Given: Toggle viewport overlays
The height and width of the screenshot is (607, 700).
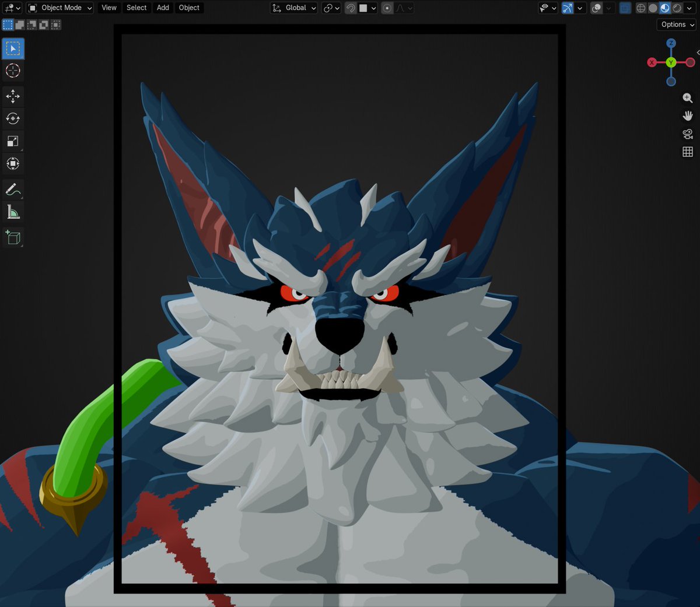Looking at the screenshot, I should (596, 8).
